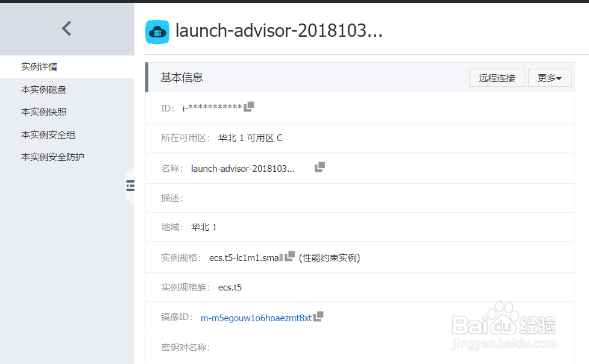Click copy icon next to ecs.t5-lc1m1.small
The image size is (589, 364).
click(x=288, y=256)
